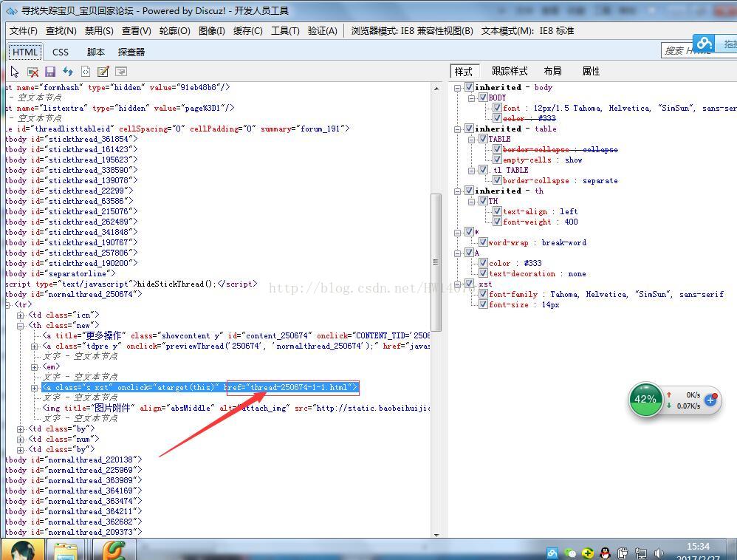Expand the first td class="by" node

pyautogui.click(x=20, y=428)
